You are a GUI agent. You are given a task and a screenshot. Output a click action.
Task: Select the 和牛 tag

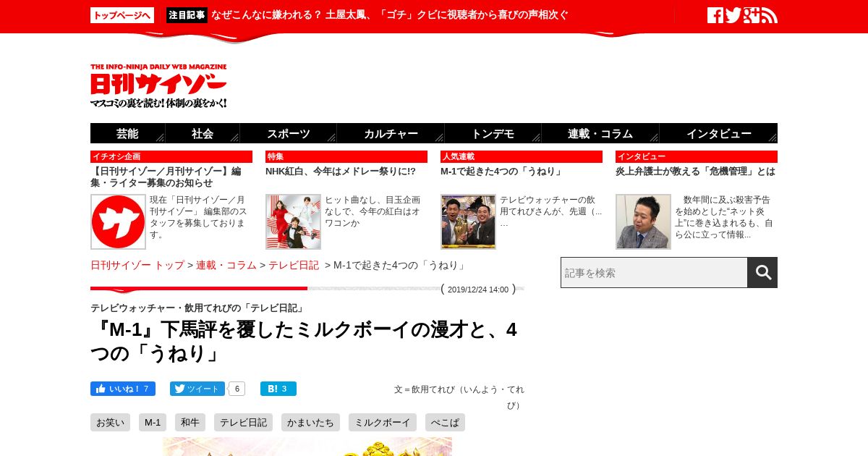[x=190, y=423]
